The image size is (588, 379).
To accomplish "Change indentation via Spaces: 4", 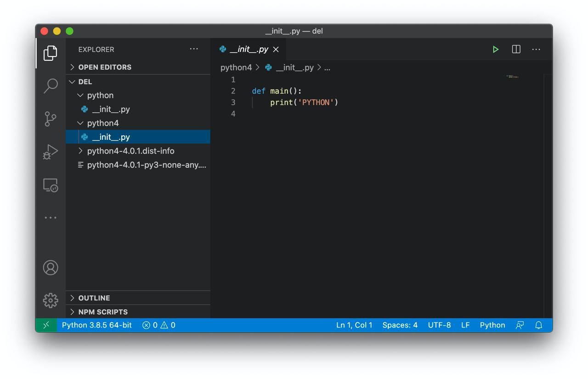I will coord(400,325).
